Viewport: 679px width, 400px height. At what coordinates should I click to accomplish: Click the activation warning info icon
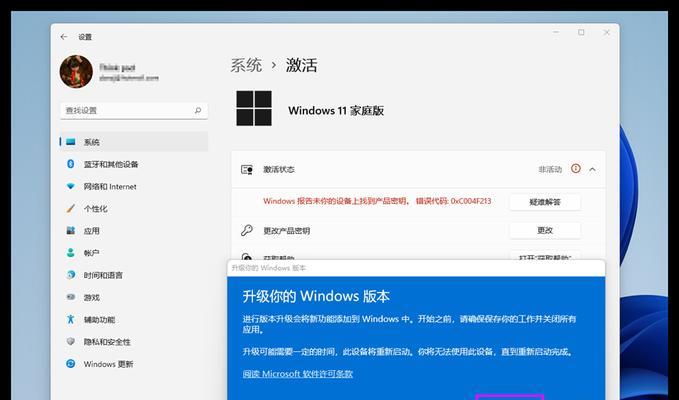(x=576, y=168)
